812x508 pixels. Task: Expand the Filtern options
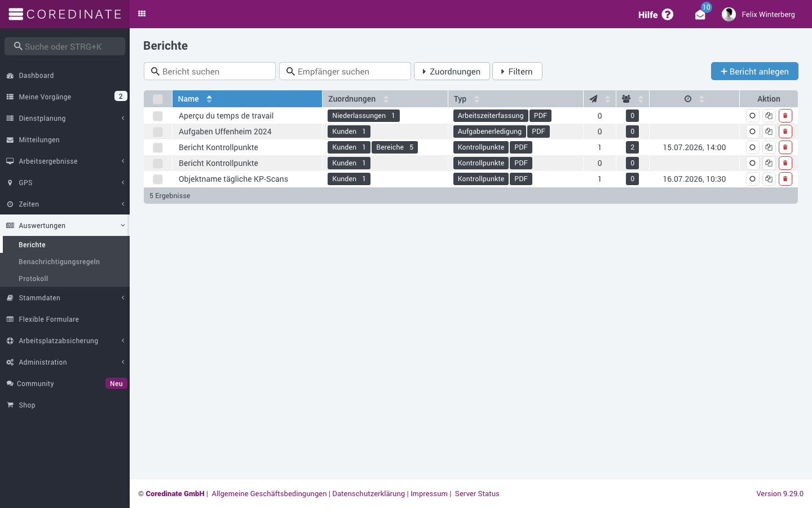pyautogui.click(x=517, y=71)
